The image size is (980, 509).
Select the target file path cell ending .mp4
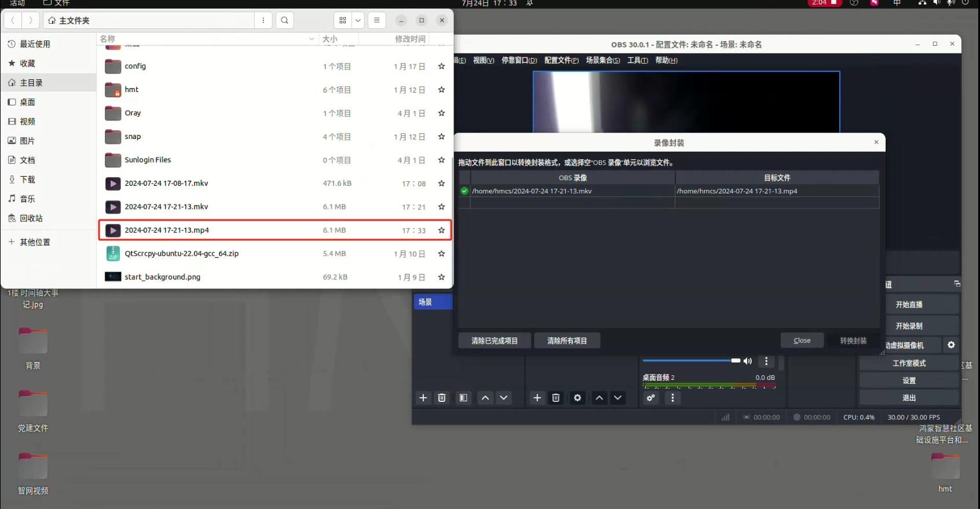tap(777, 191)
